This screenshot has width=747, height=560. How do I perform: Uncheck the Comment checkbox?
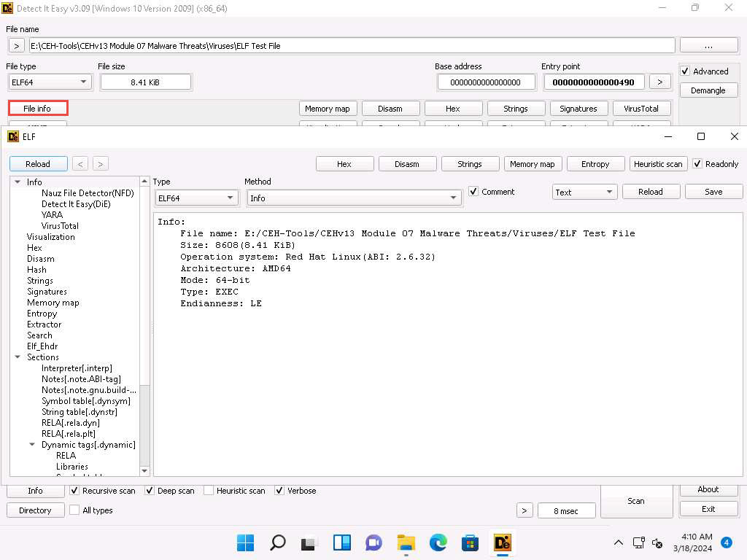click(474, 192)
